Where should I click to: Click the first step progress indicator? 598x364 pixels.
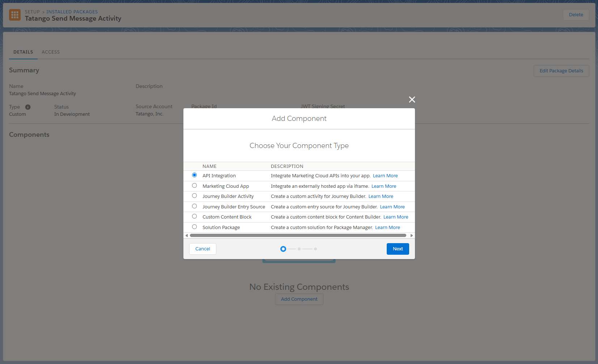pyautogui.click(x=283, y=249)
